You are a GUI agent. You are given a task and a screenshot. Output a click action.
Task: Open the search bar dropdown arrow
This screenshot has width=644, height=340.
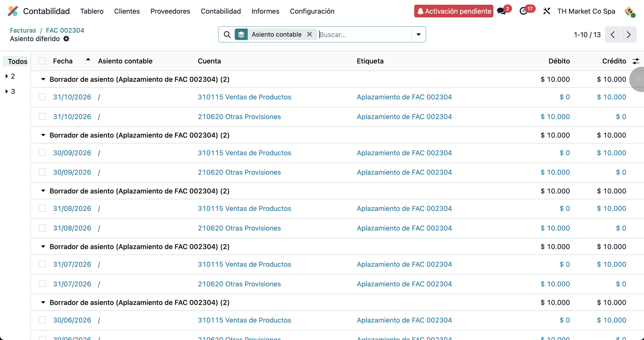(418, 34)
